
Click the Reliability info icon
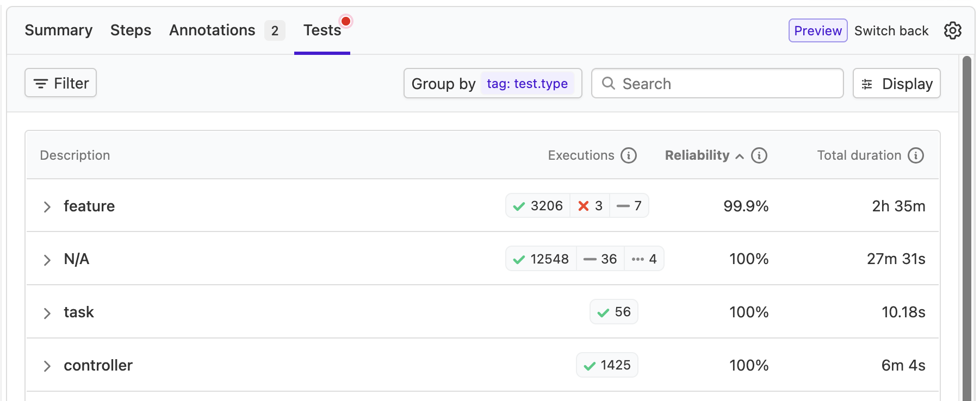point(759,155)
